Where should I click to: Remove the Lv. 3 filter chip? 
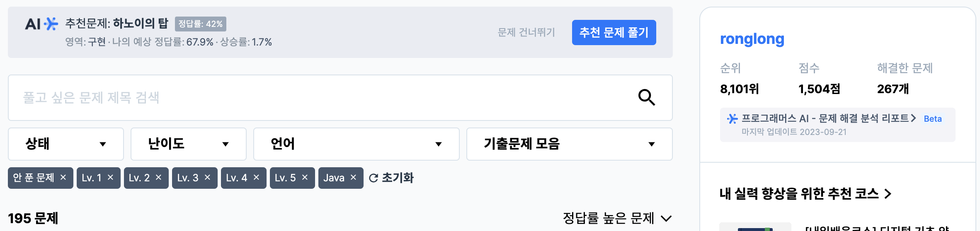coord(207,178)
